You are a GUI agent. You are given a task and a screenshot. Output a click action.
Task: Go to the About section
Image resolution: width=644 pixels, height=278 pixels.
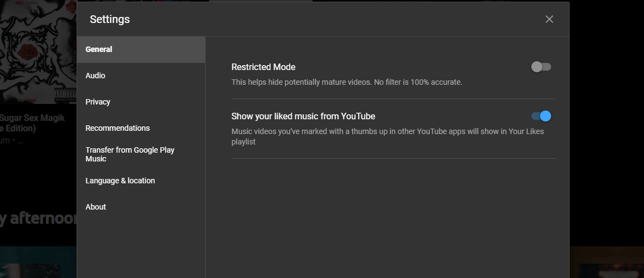point(96,207)
